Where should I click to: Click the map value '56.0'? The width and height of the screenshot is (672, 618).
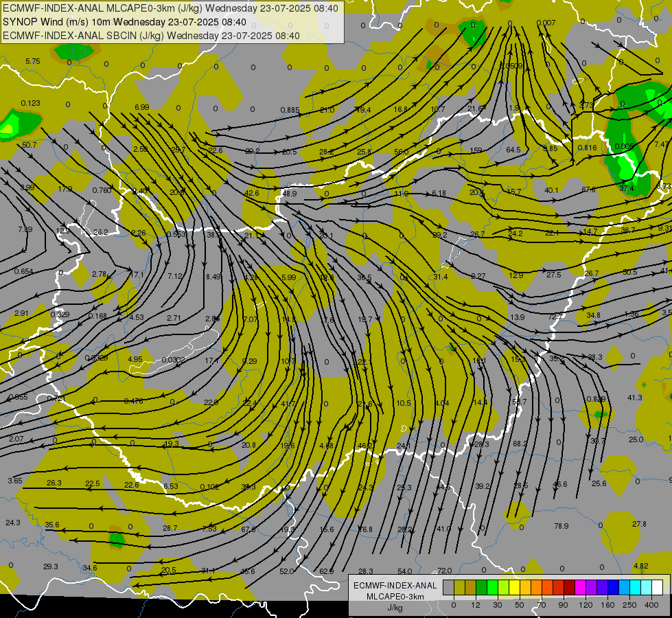[x=401, y=152]
